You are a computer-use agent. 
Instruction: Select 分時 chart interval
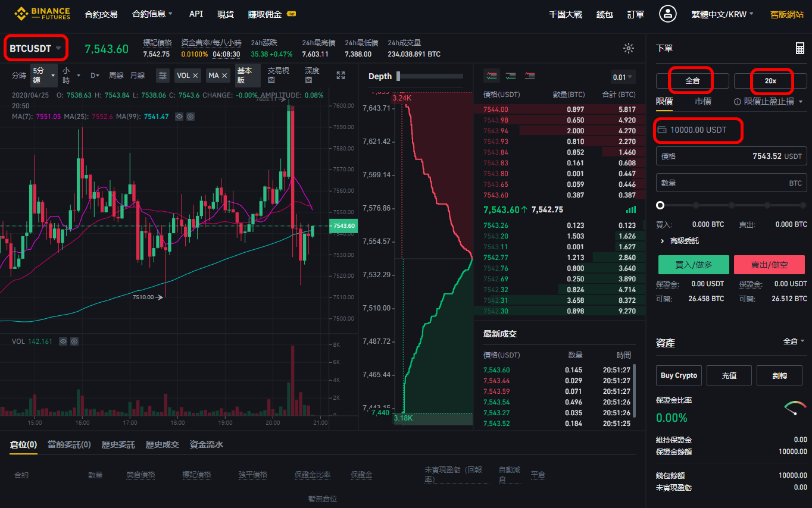pyautogui.click(x=19, y=76)
